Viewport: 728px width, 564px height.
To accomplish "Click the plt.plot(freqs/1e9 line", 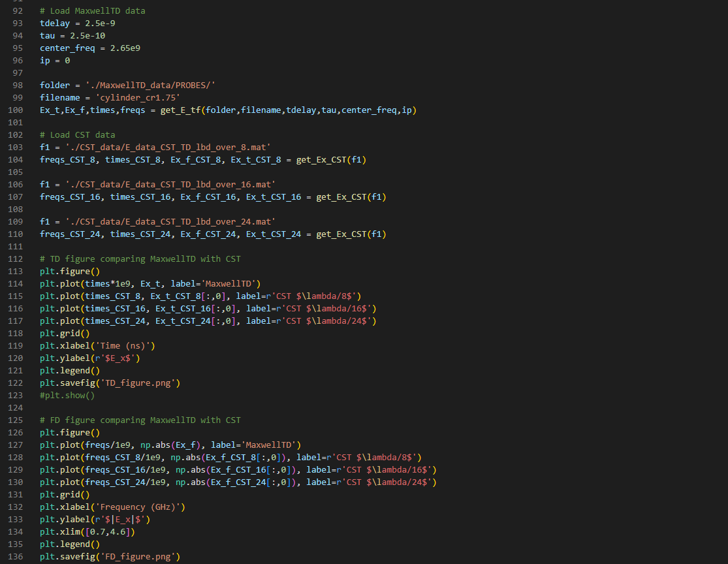I will pos(170,445).
